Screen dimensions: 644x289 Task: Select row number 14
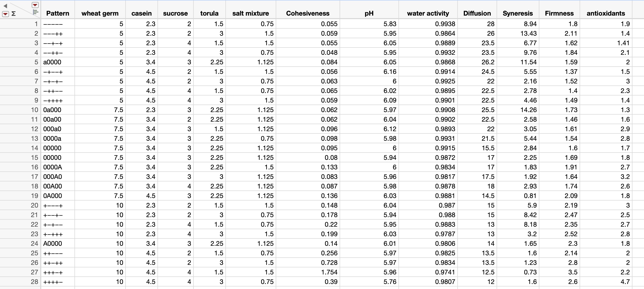(34, 148)
